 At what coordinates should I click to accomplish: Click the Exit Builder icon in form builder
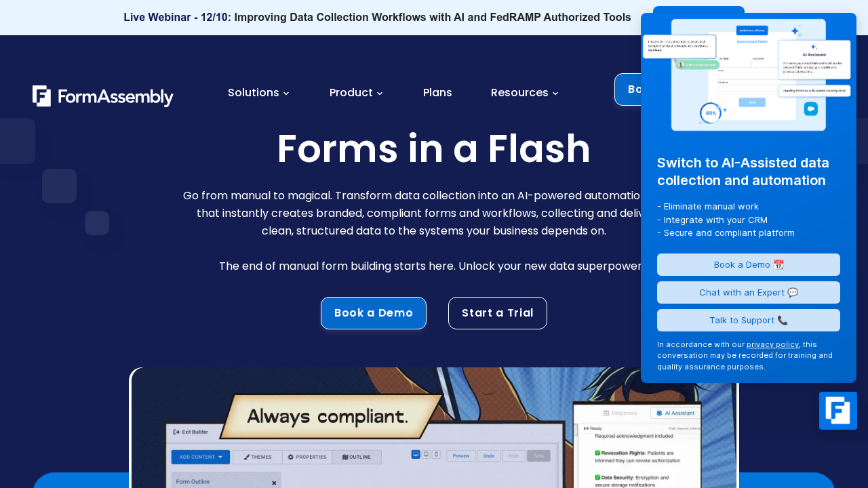(x=176, y=432)
